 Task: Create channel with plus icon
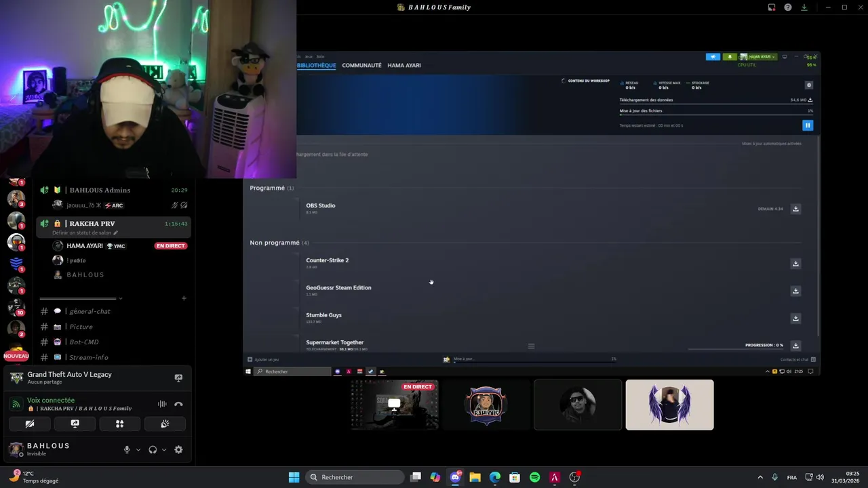point(183,298)
